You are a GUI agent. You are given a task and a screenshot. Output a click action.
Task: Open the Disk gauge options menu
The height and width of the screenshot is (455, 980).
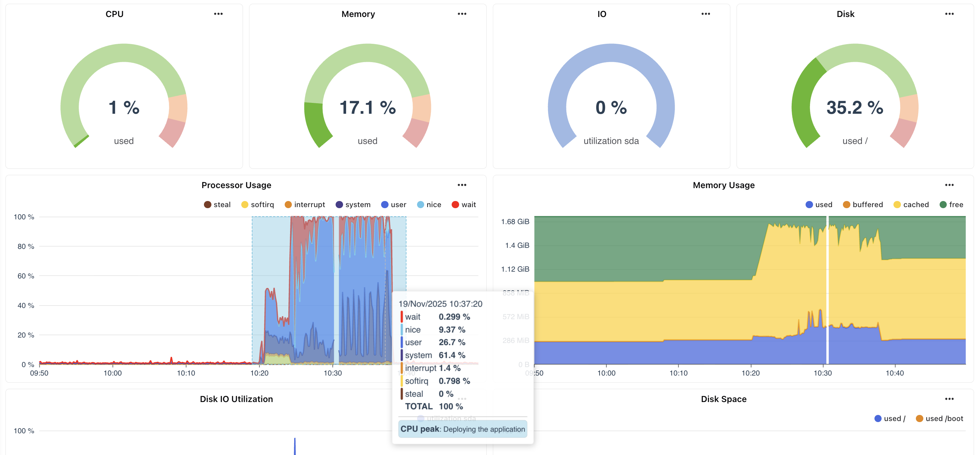pos(949,14)
